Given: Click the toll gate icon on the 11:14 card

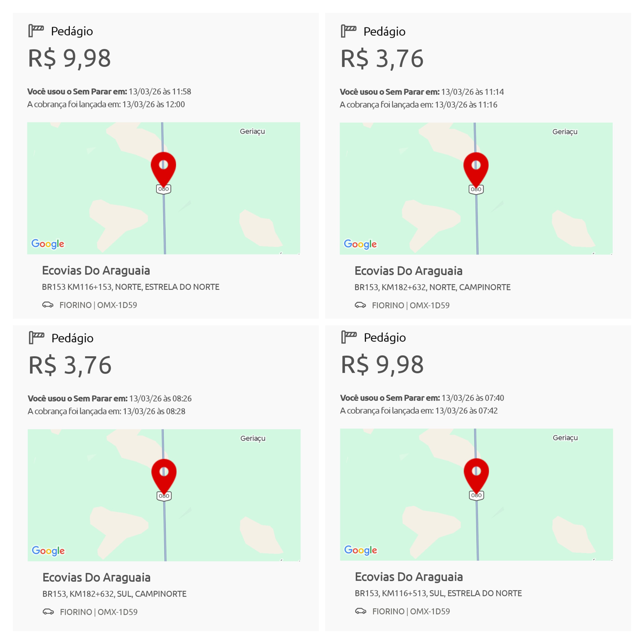Looking at the screenshot, I should (x=349, y=31).
